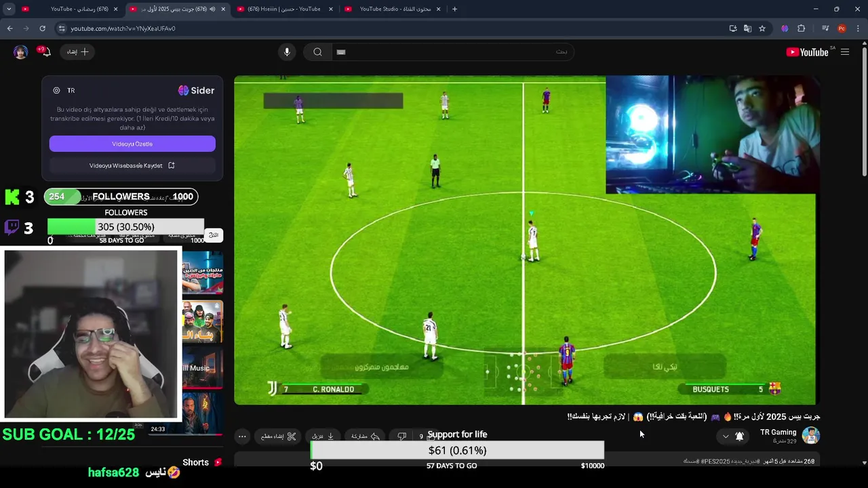
Task: Share the video with مشاركة button
Action: [365, 436]
